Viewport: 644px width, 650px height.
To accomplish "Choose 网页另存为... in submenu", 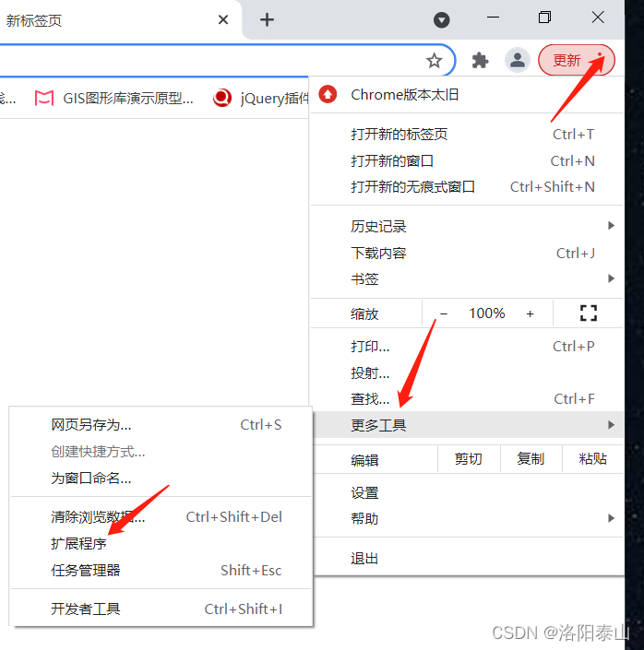I will tap(161, 425).
